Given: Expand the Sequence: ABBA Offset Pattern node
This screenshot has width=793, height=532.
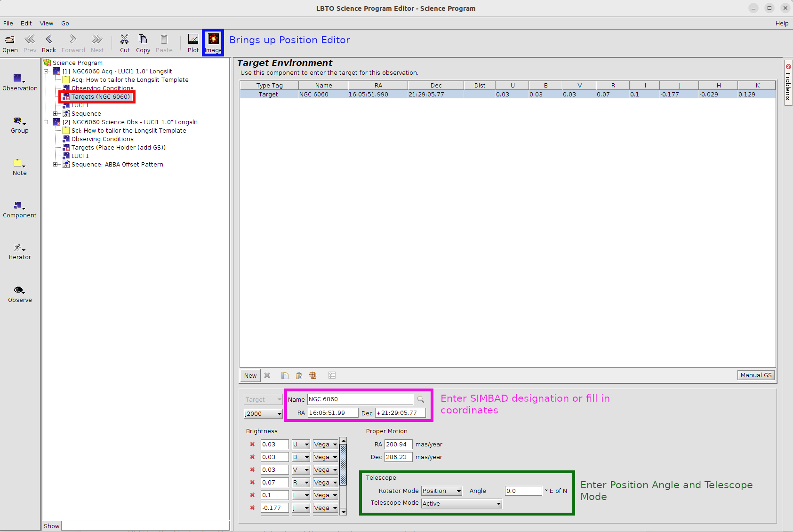Looking at the screenshot, I should click(x=56, y=165).
